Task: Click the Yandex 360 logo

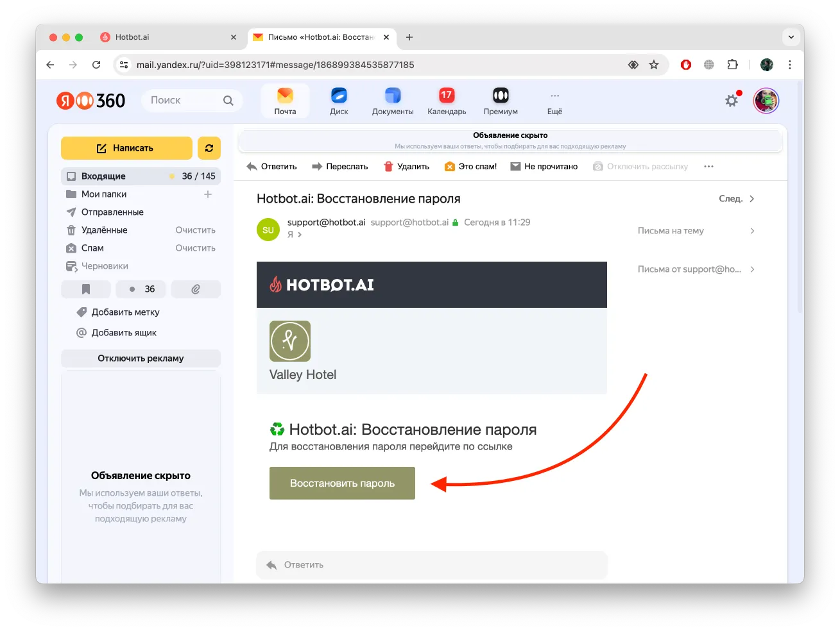Action: click(91, 101)
